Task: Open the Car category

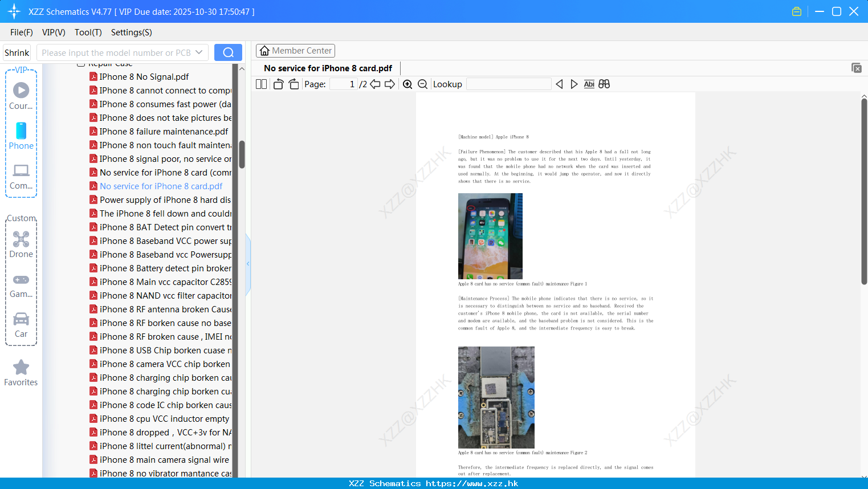Action: 21,325
